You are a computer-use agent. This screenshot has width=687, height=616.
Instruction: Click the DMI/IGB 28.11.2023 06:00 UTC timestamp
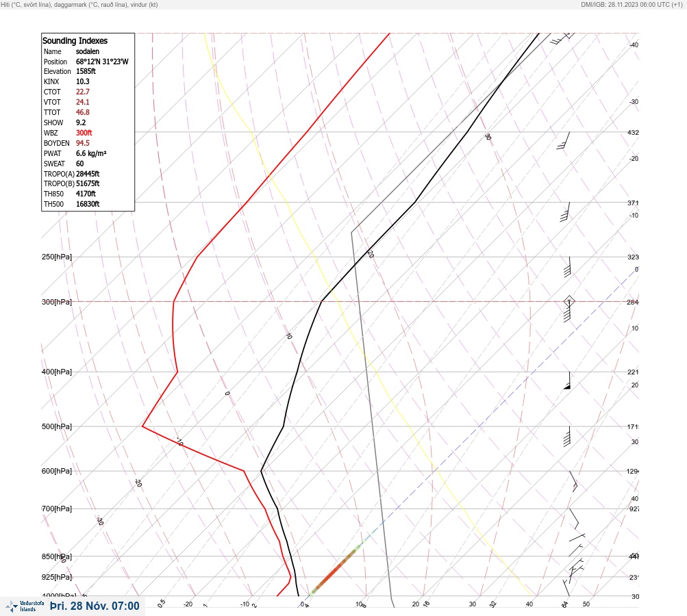(632, 4)
